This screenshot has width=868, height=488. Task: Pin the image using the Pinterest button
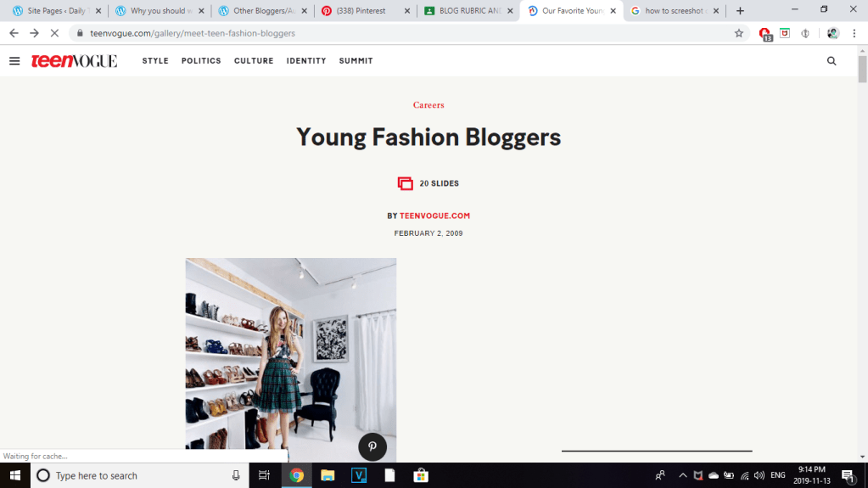point(372,446)
